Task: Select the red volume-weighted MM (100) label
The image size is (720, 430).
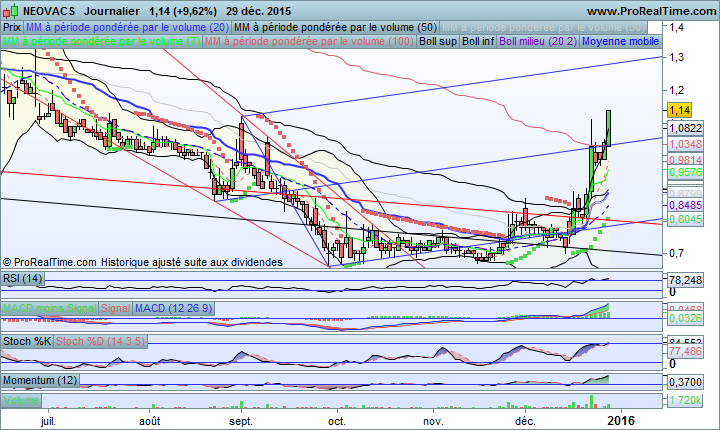Action: coord(309,41)
